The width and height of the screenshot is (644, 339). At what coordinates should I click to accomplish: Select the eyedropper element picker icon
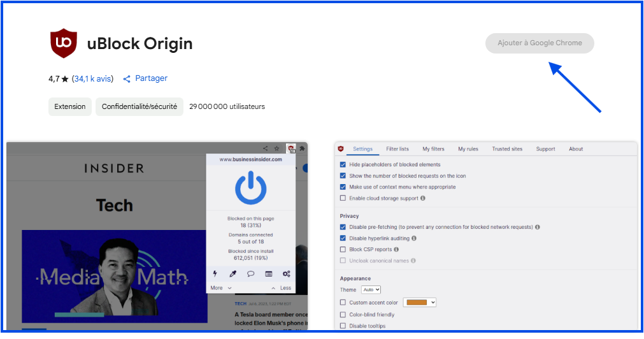pyautogui.click(x=233, y=274)
